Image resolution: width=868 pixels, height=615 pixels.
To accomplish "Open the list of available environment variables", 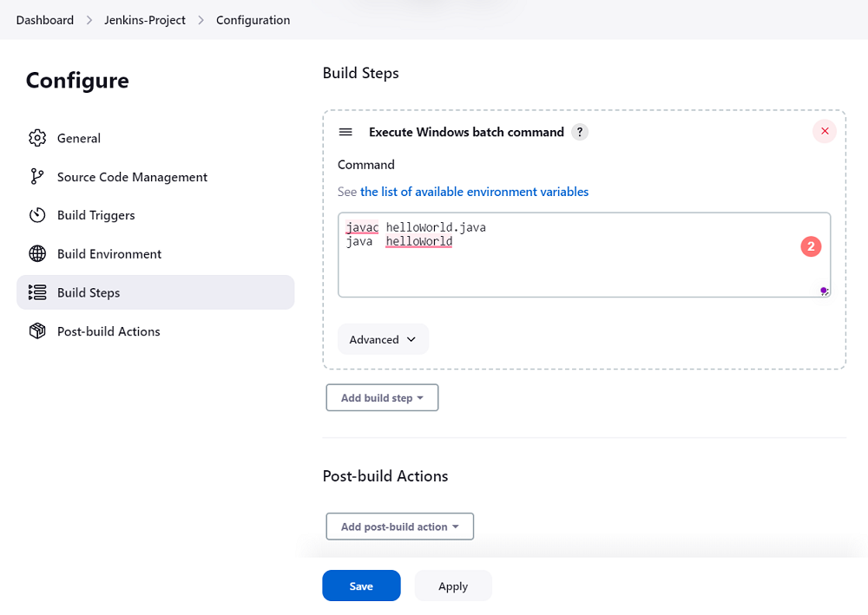I will 474,192.
